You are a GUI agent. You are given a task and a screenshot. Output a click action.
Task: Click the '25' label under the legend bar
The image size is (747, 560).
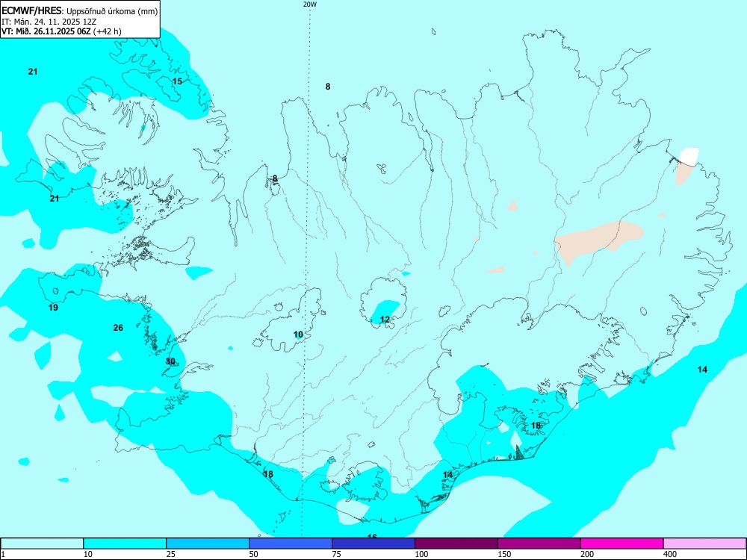[171, 554]
